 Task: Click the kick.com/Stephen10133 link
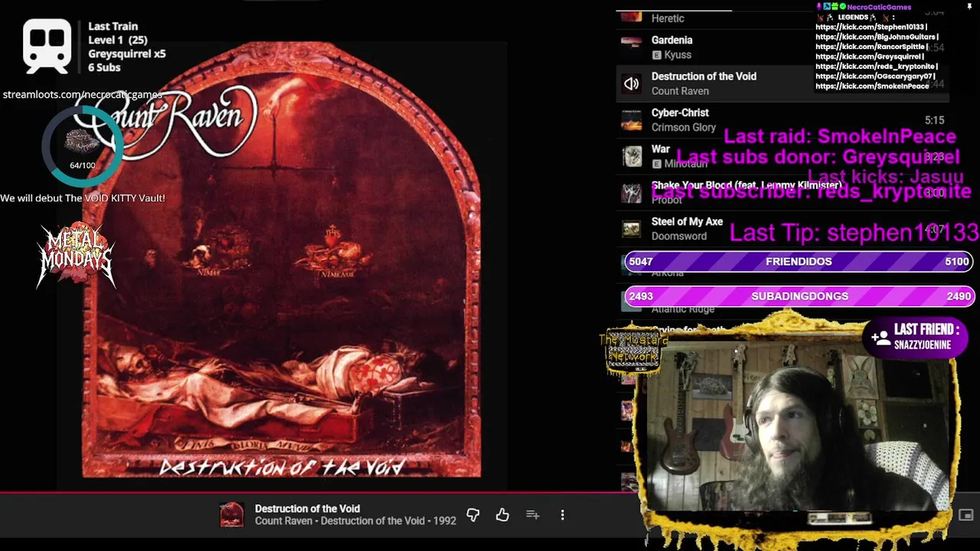pos(871,27)
